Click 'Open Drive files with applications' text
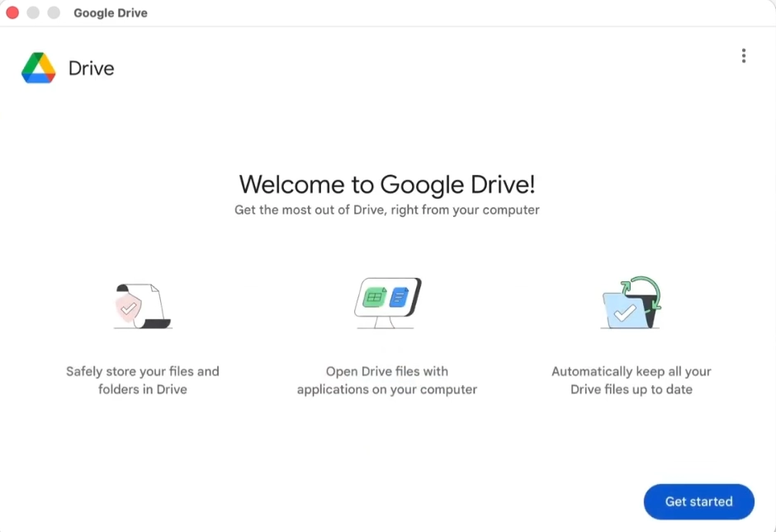 click(x=387, y=380)
